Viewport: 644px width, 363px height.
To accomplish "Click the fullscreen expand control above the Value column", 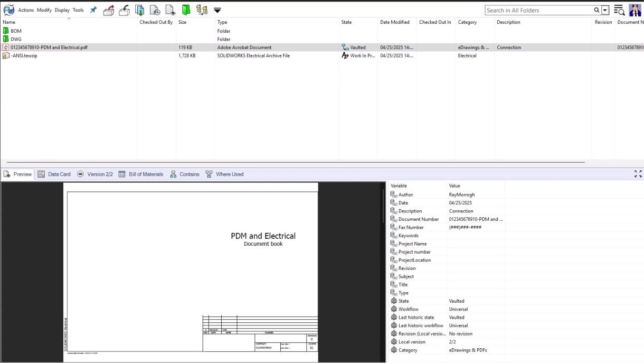I will coord(639,173).
